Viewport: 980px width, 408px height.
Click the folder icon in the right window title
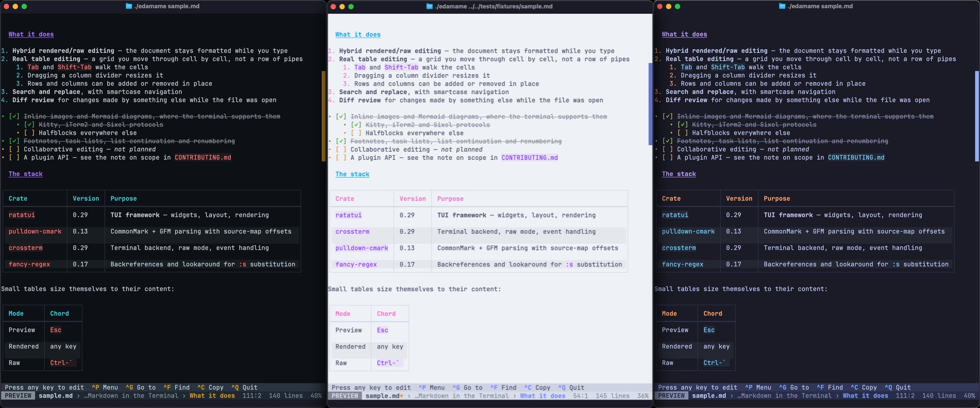pos(782,6)
